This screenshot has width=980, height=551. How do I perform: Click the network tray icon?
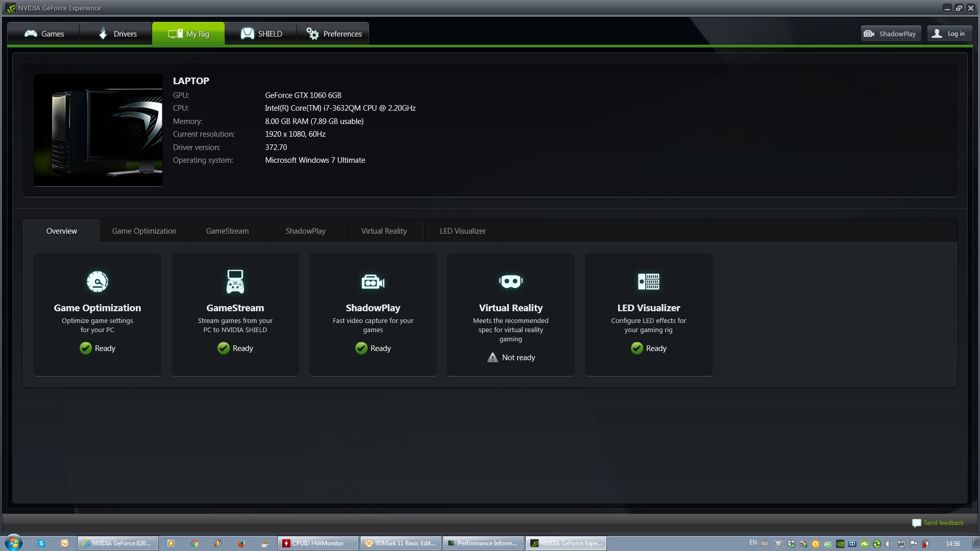click(x=901, y=544)
